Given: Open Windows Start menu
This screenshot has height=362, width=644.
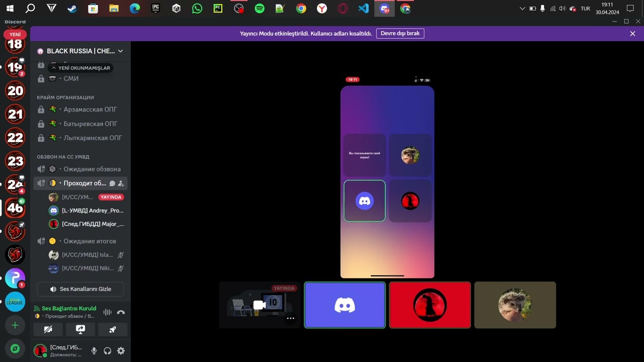Looking at the screenshot, I should [x=10, y=8].
